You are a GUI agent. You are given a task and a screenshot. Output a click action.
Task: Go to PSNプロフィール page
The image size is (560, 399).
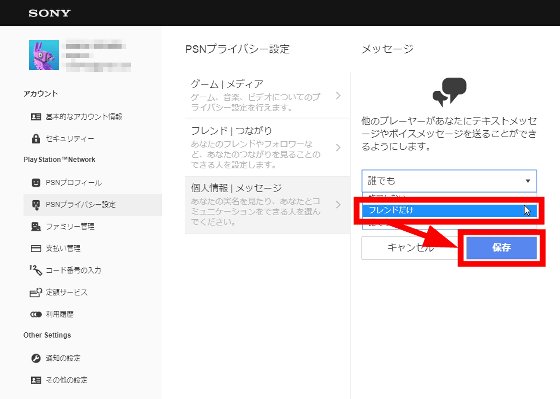click(74, 183)
